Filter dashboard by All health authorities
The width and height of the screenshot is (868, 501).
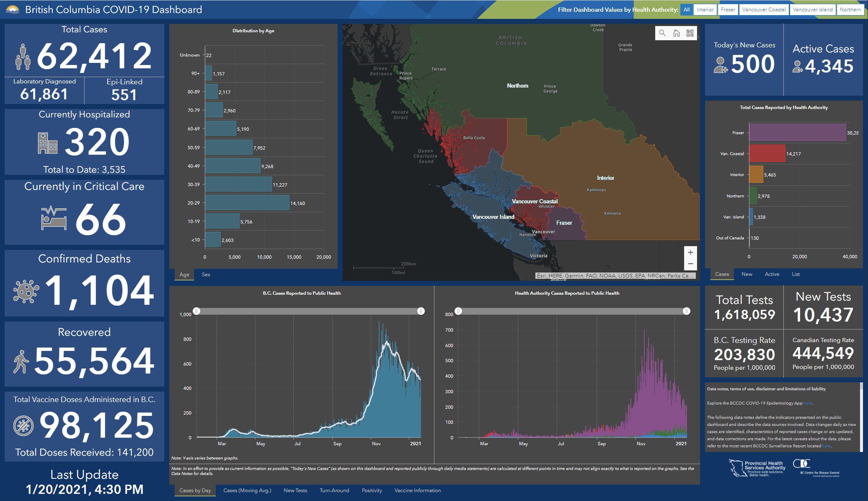point(687,10)
